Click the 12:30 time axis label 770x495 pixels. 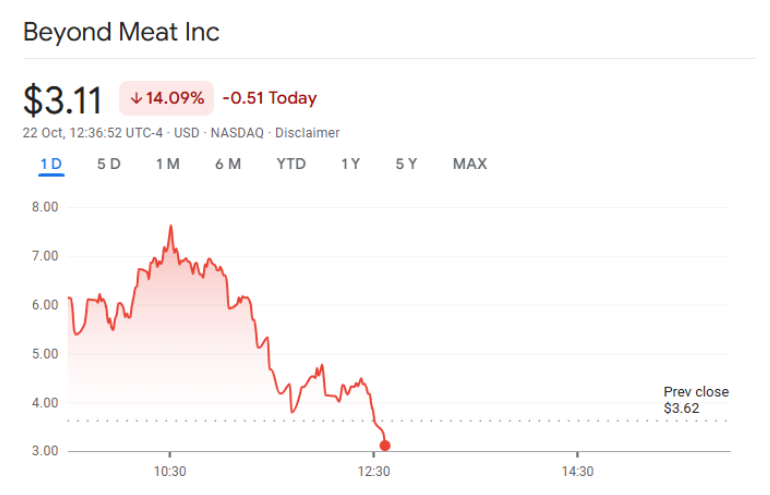pyautogui.click(x=373, y=472)
